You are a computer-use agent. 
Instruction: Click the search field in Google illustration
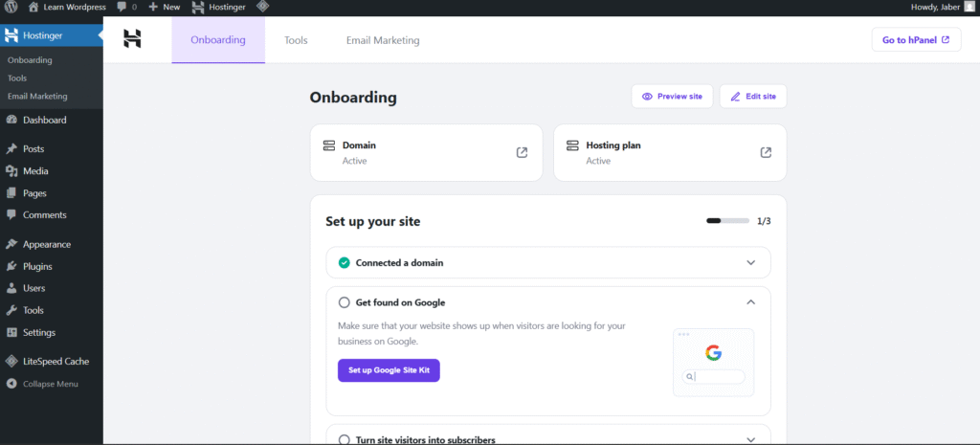click(x=713, y=377)
